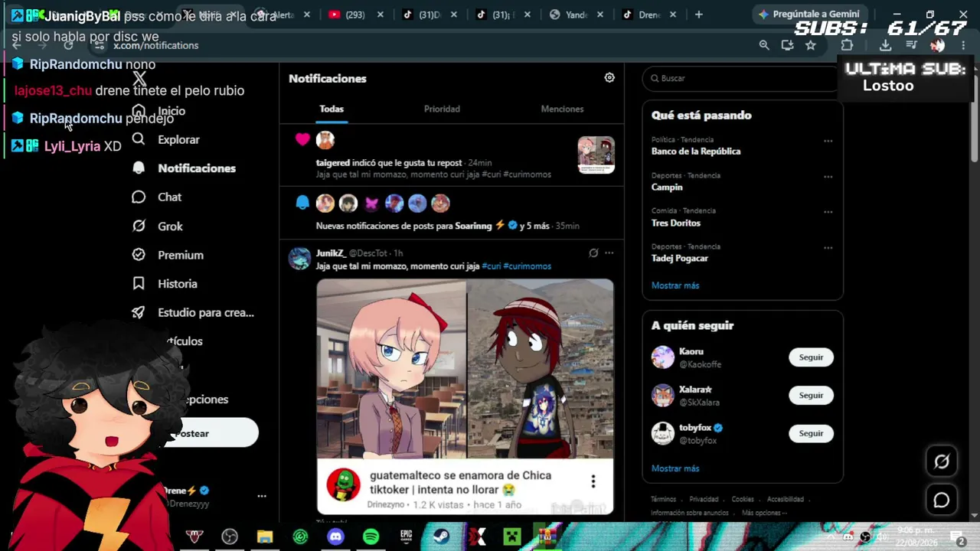
Task: Open the Explorar search icon in sidebar
Action: tap(139, 139)
